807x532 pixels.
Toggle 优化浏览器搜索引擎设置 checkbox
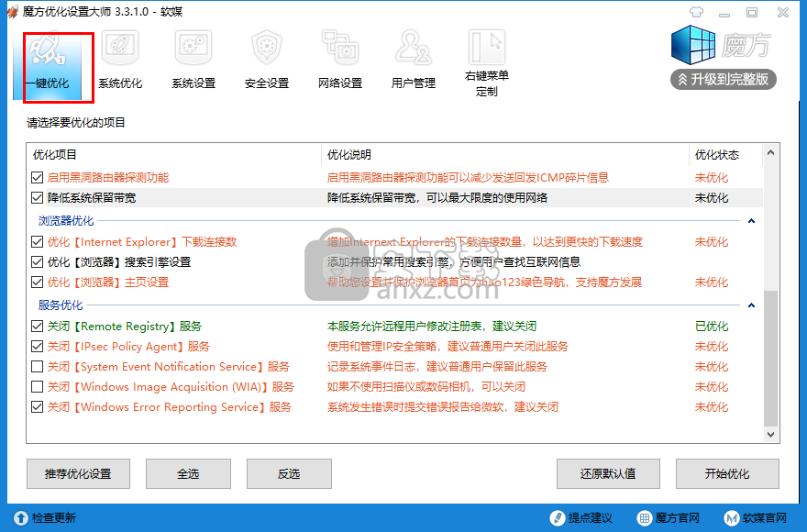click(37, 262)
